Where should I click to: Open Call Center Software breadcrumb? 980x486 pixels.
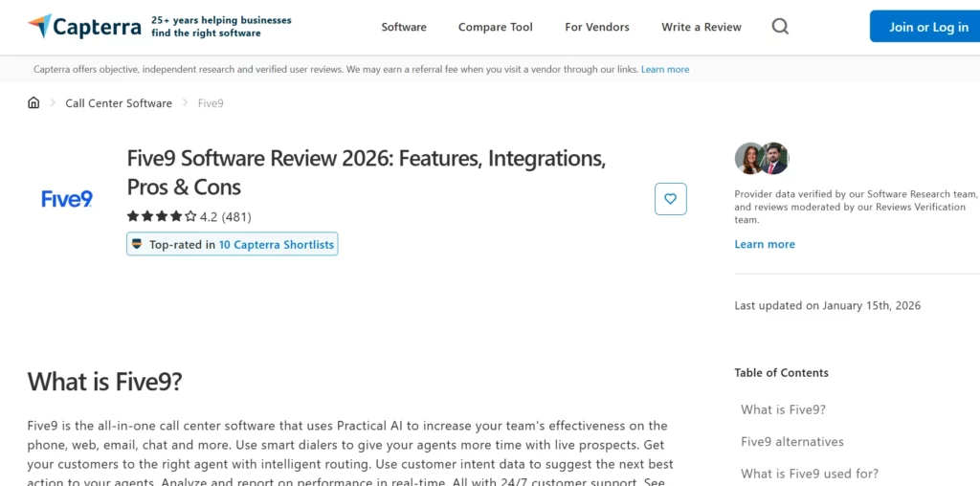119,103
